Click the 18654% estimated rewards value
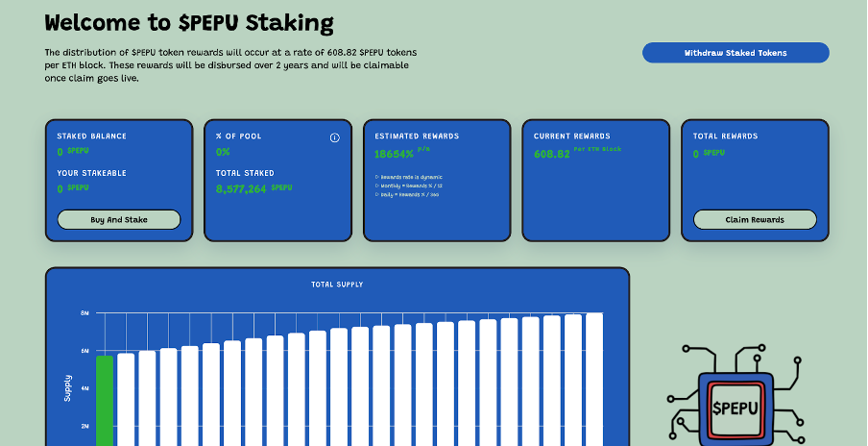The width and height of the screenshot is (868, 446). pos(394,154)
